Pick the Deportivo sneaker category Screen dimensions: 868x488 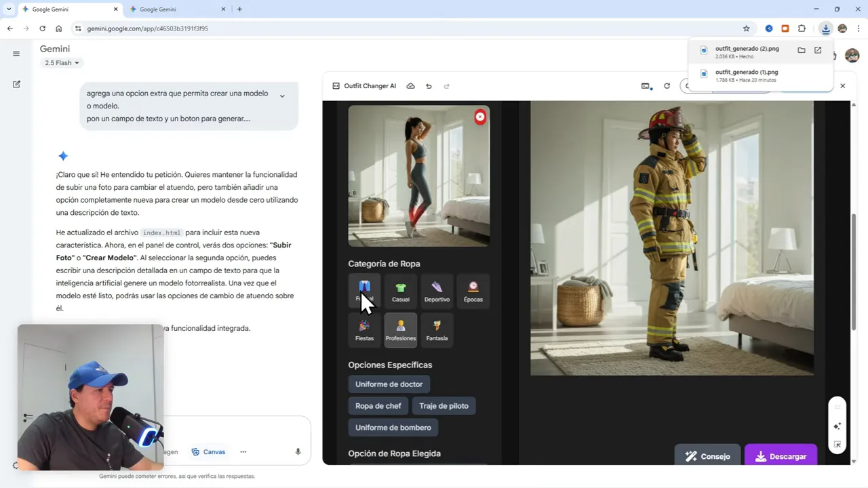click(x=437, y=291)
